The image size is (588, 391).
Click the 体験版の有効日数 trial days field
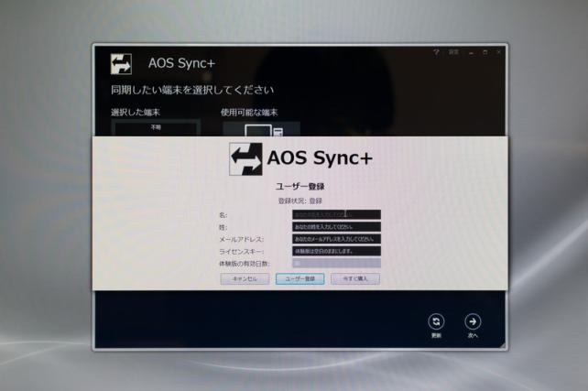tap(336, 263)
